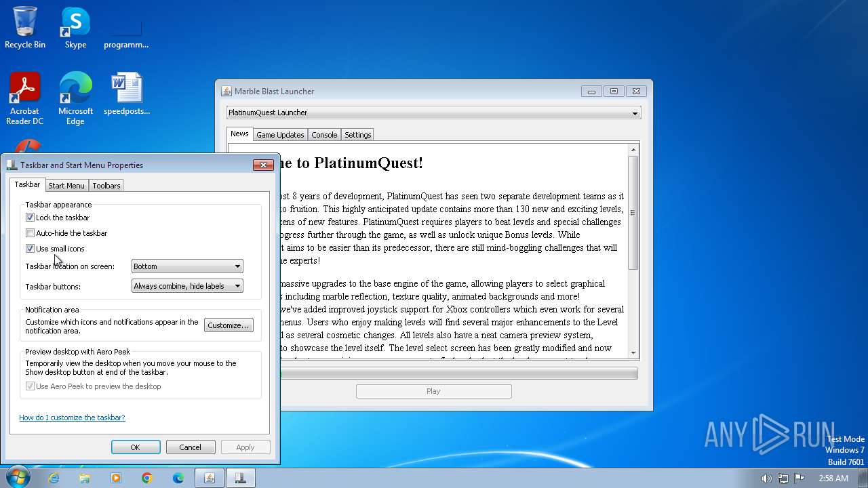Uncheck the Use small icons checkbox
The height and width of the screenshot is (488, 868).
coord(30,249)
